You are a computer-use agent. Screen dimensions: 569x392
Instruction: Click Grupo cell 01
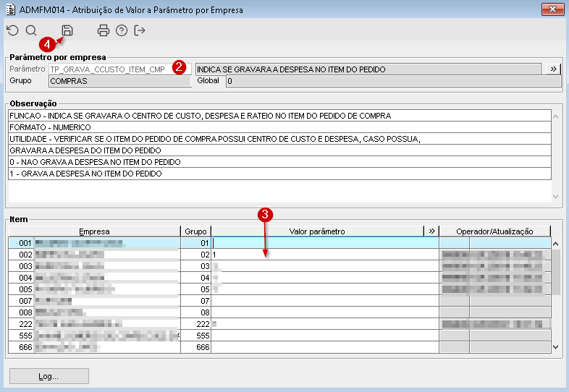pyautogui.click(x=195, y=243)
